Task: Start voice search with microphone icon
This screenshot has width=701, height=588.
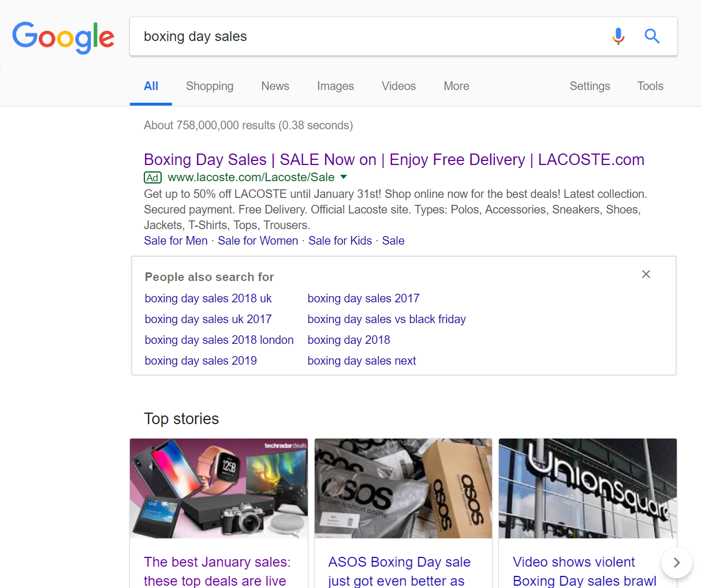Action: coord(618,36)
